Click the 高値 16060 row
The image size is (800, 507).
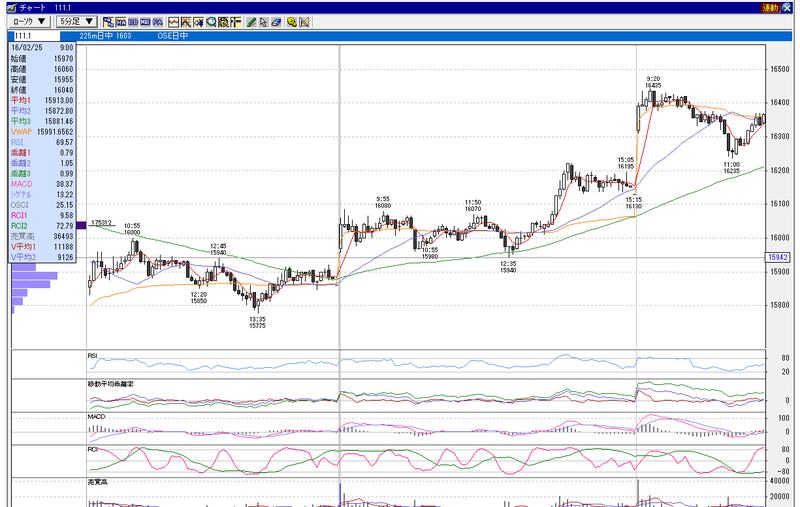(x=42, y=69)
